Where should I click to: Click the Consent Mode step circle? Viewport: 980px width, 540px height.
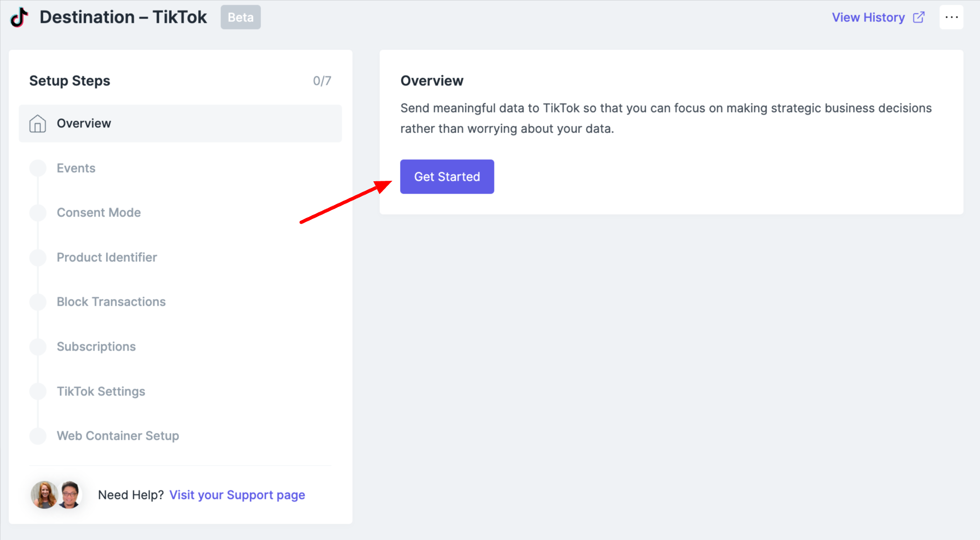[x=38, y=212]
